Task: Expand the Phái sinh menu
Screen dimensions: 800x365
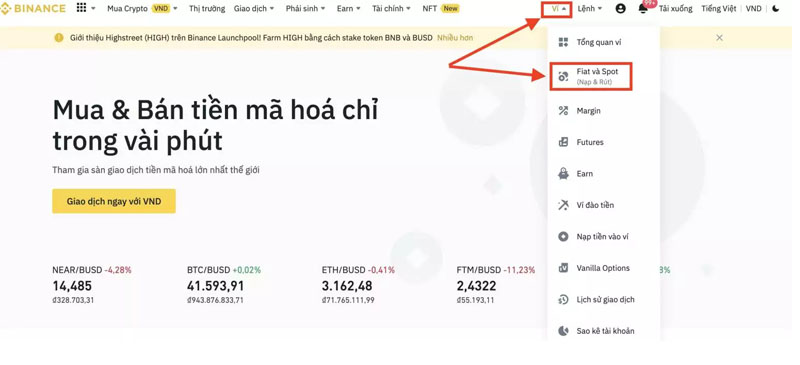Action: click(x=305, y=9)
